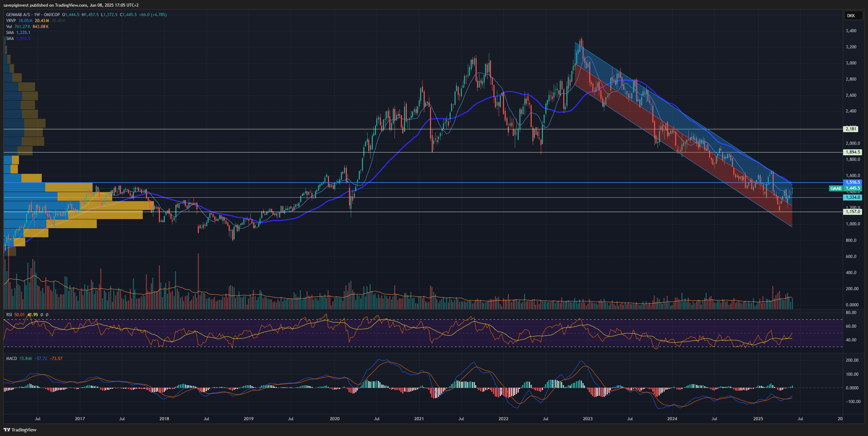
Task: Click the 2023 time axis label
Action: [588, 419]
